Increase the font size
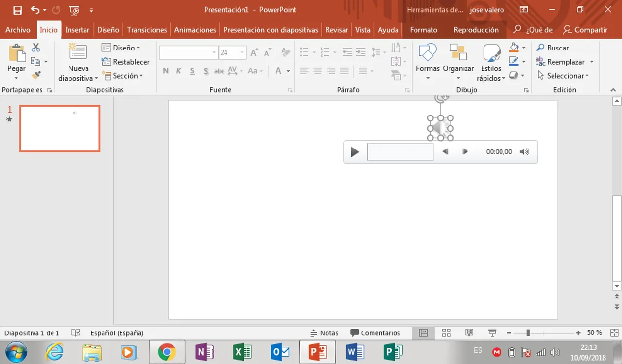Image resolution: width=622 pixels, height=364 pixels. (x=254, y=52)
